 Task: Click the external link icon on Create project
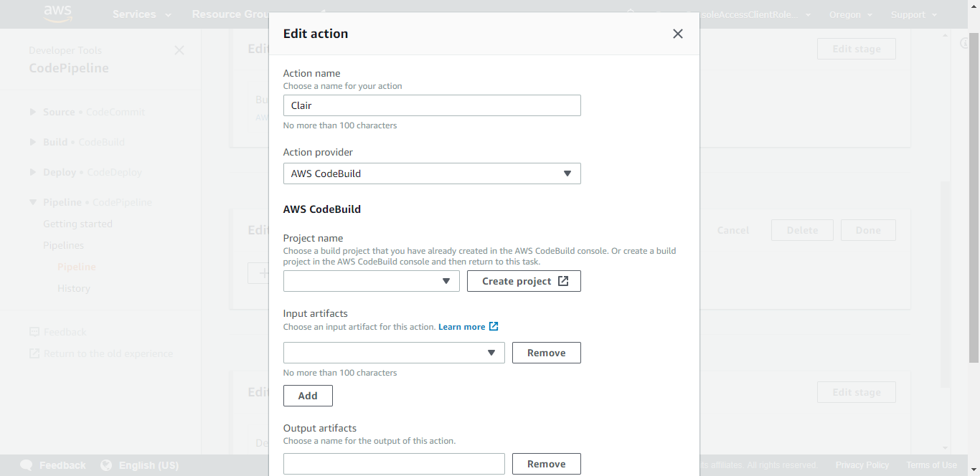[563, 281]
